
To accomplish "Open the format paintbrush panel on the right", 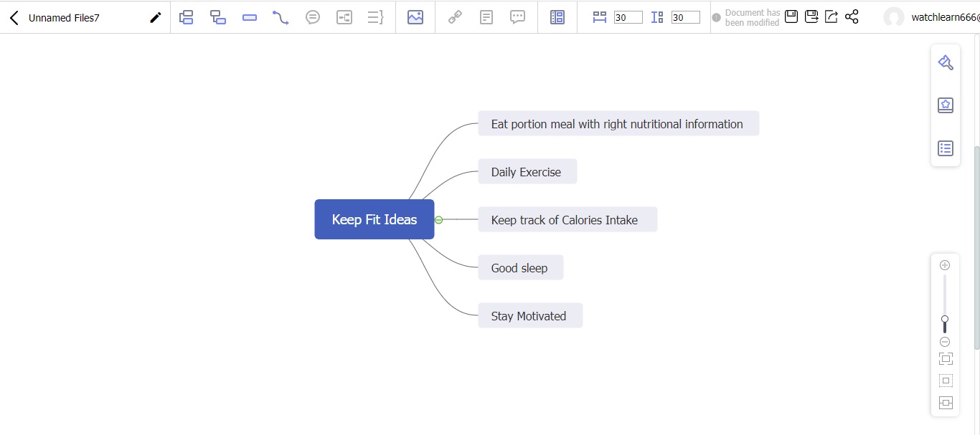I will (x=946, y=62).
